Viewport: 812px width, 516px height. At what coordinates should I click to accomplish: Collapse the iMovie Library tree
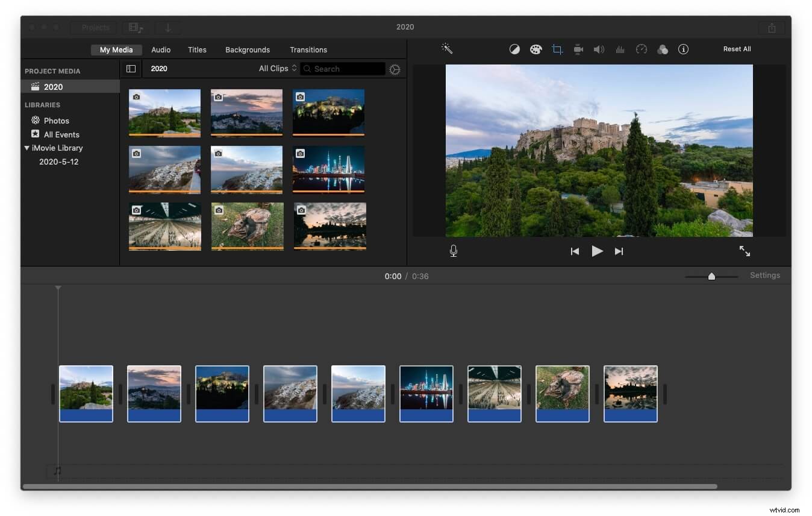pyautogui.click(x=27, y=148)
